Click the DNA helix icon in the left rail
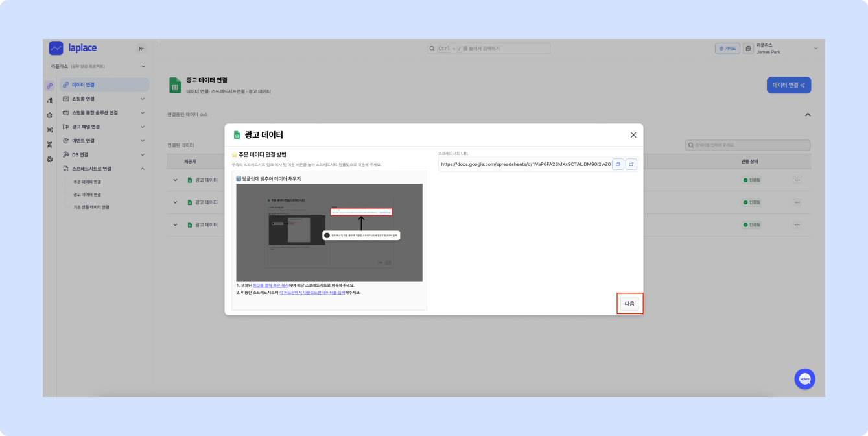868x436 pixels. (x=49, y=144)
